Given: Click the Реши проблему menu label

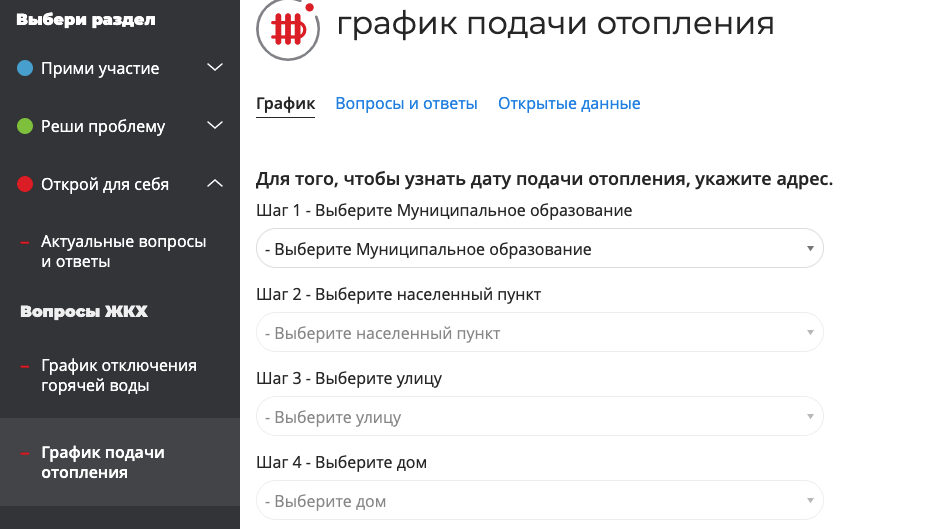Looking at the screenshot, I should 103,127.
